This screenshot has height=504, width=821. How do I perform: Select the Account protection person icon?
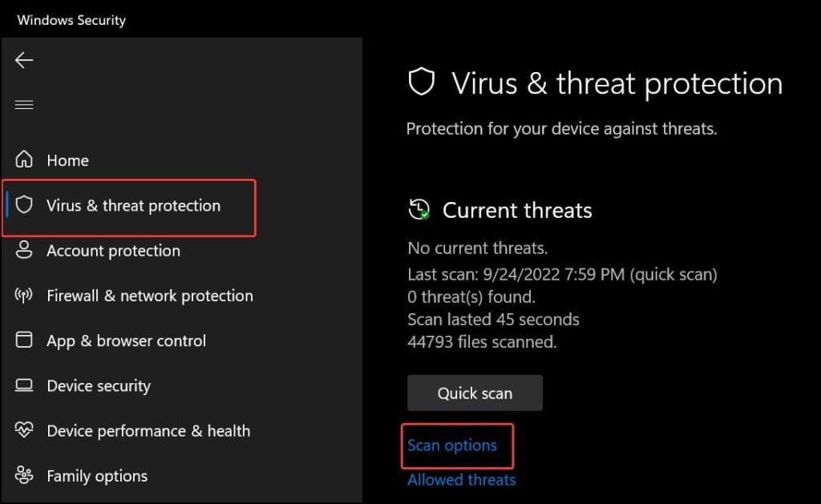pyautogui.click(x=22, y=250)
